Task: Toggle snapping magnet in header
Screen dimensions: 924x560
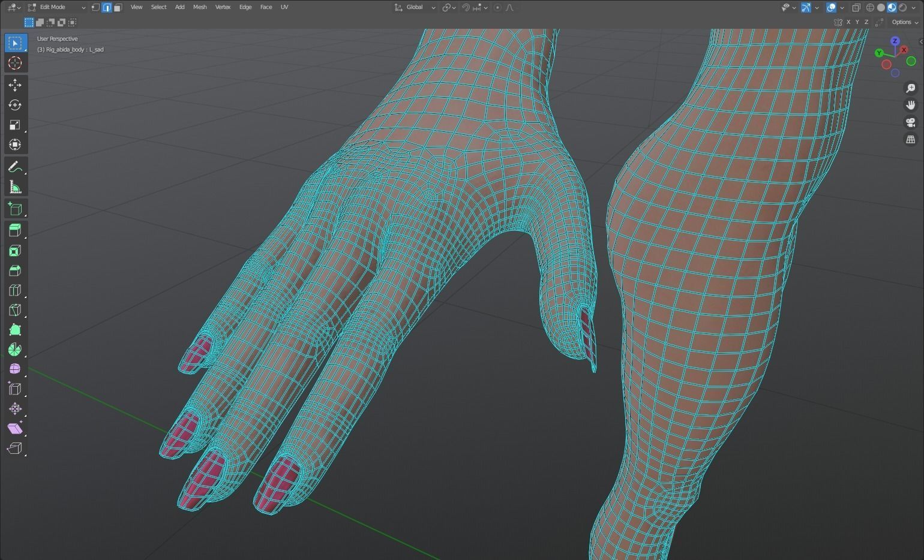Action: coord(466,7)
